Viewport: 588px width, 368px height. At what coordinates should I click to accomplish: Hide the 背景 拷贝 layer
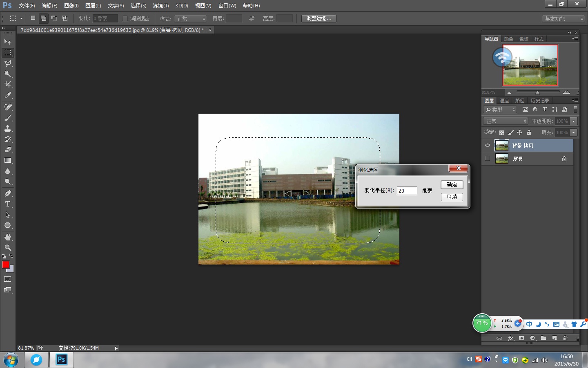click(x=488, y=146)
